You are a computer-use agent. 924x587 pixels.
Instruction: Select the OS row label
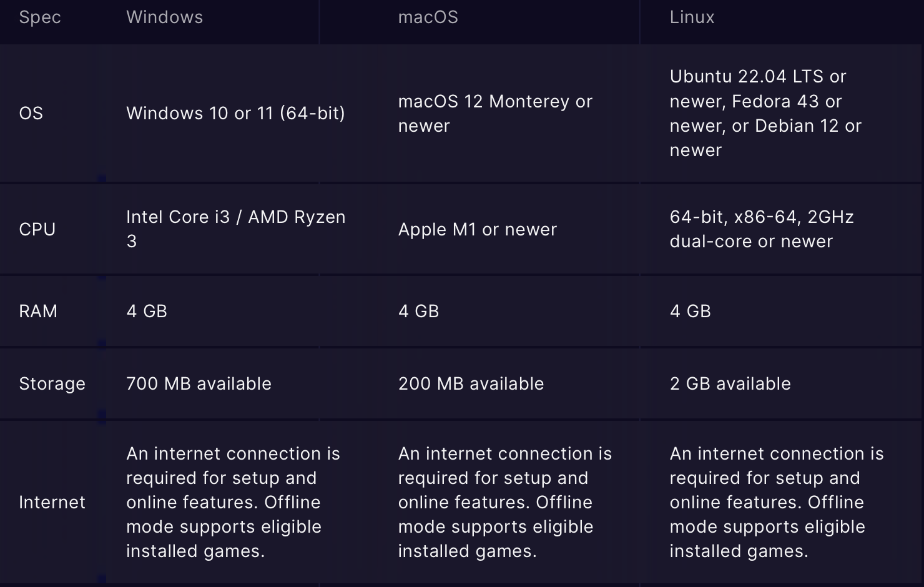(x=31, y=113)
